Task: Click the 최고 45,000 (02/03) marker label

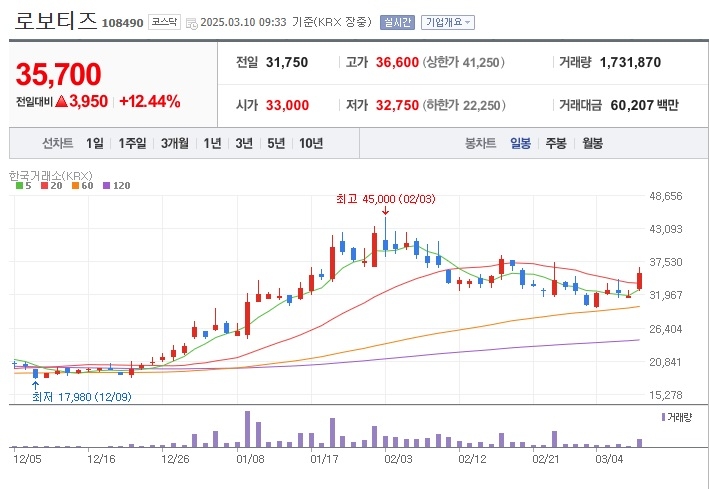Action: click(386, 199)
